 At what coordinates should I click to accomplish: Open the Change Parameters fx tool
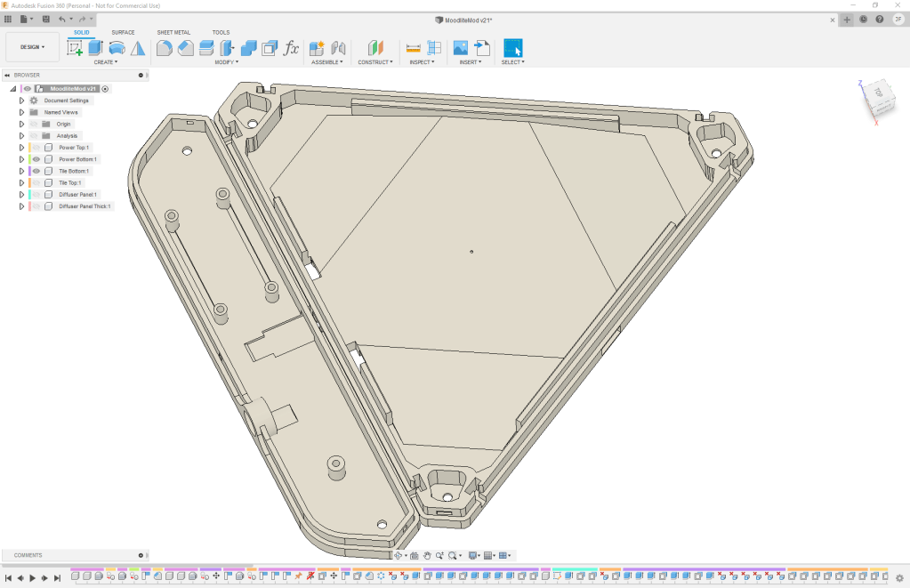(291, 48)
